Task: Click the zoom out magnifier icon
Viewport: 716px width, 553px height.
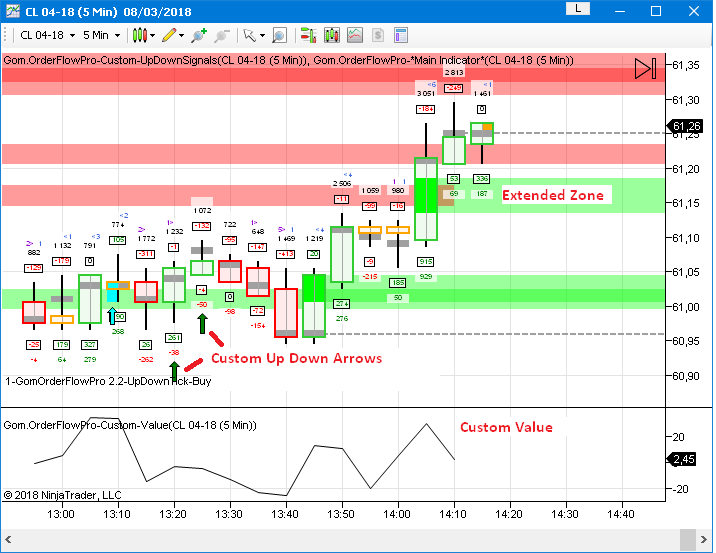Action: click(x=221, y=35)
